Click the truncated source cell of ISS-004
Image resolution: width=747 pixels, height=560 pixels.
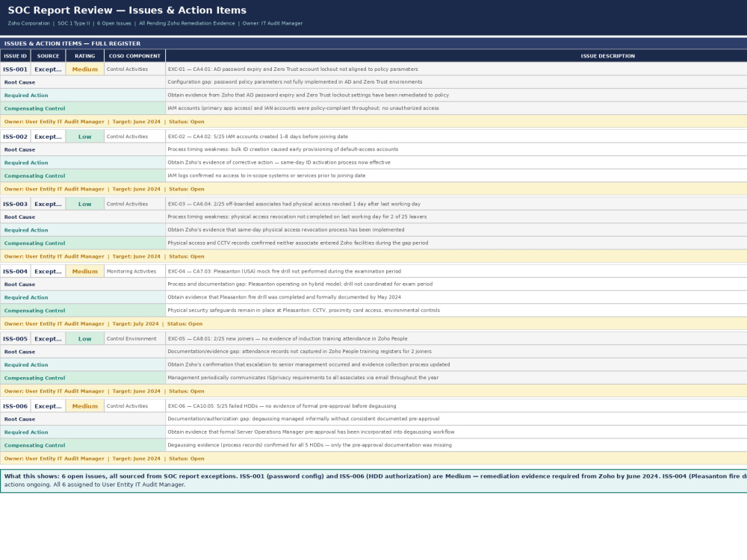tap(48, 272)
